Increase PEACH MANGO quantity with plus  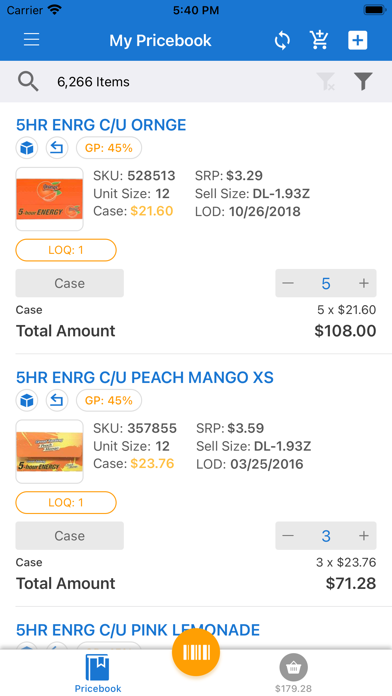point(364,536)
